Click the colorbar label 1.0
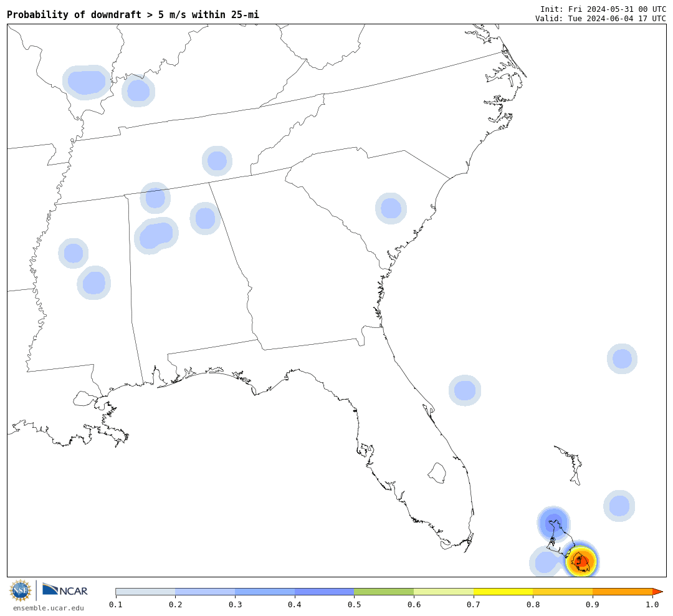Screen dimensions: 673x616 (x=652, y=605)
